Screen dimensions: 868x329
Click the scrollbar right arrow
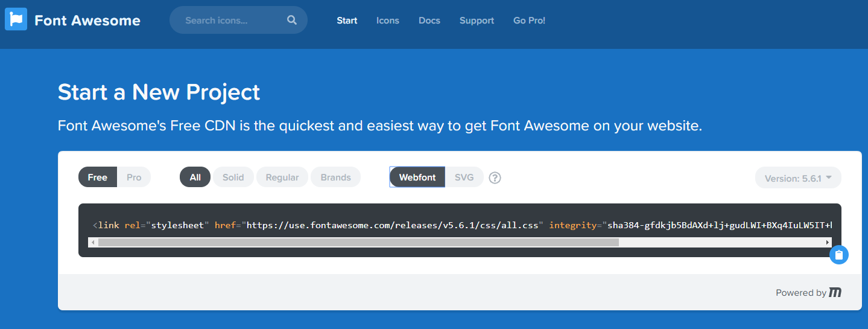tap(828, 242)
